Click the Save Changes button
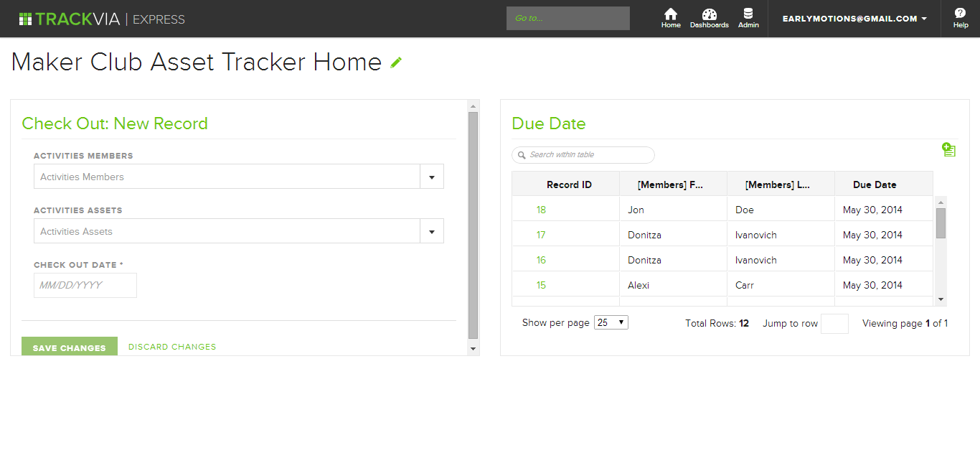This screenshot has height=453, width=980. [70, 347]
